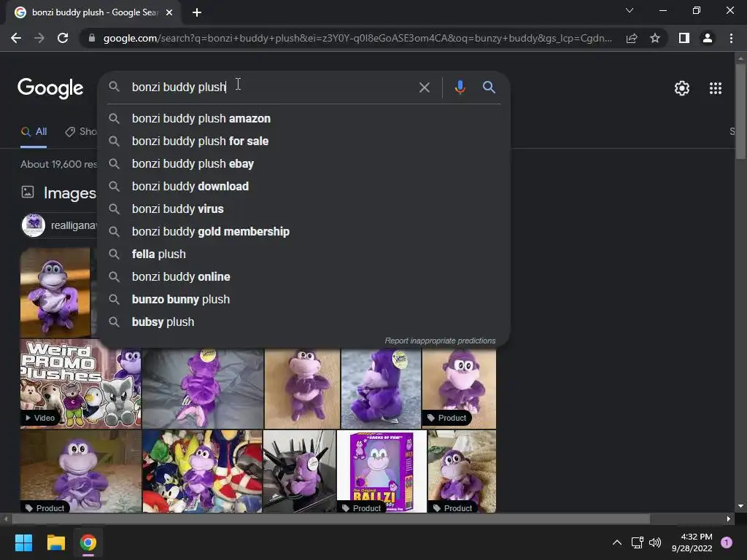
Task: Open network status in system tray
Action: click(x=637, y=542)
